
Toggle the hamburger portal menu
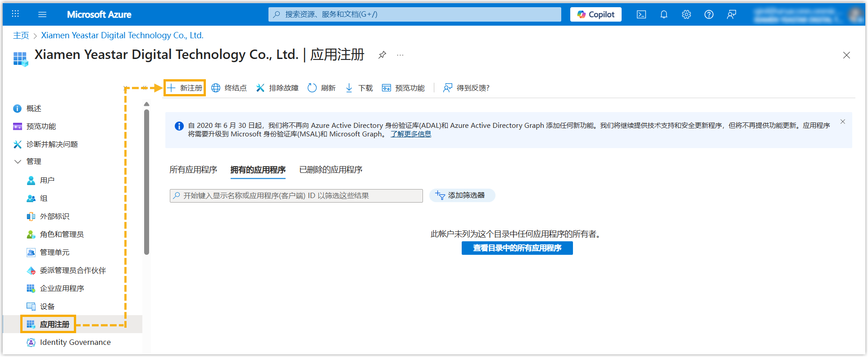(42, 14)
